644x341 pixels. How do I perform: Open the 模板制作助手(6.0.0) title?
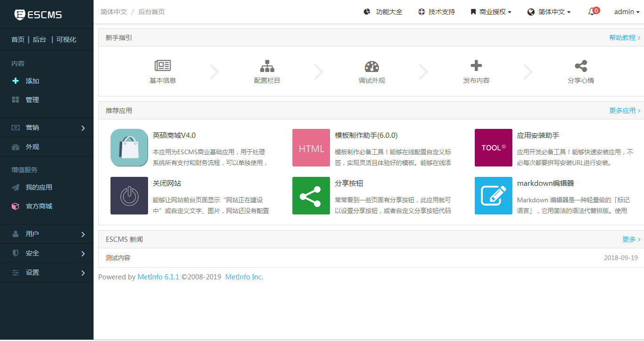pyautogui.click(x=366, y=135)
